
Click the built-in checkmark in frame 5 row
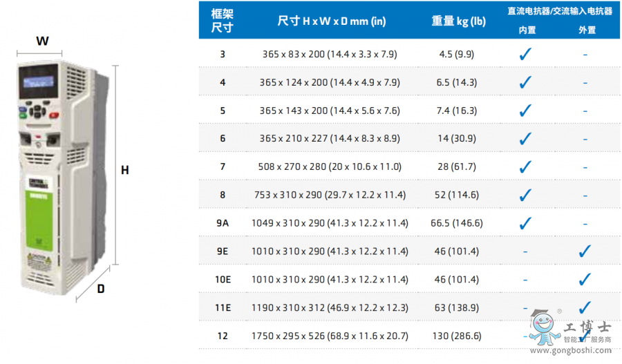pos(525,110)
